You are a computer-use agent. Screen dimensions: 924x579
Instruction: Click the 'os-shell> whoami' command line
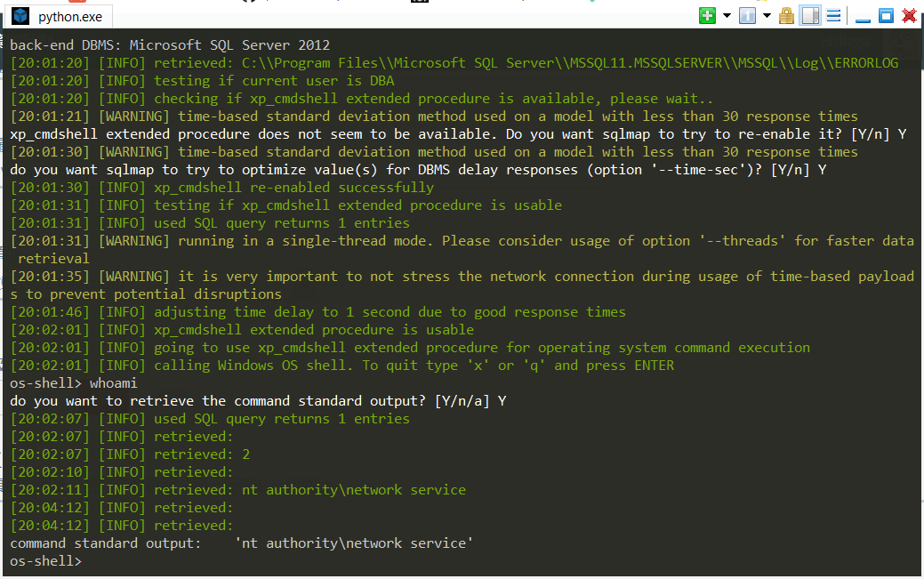(74, 383)
